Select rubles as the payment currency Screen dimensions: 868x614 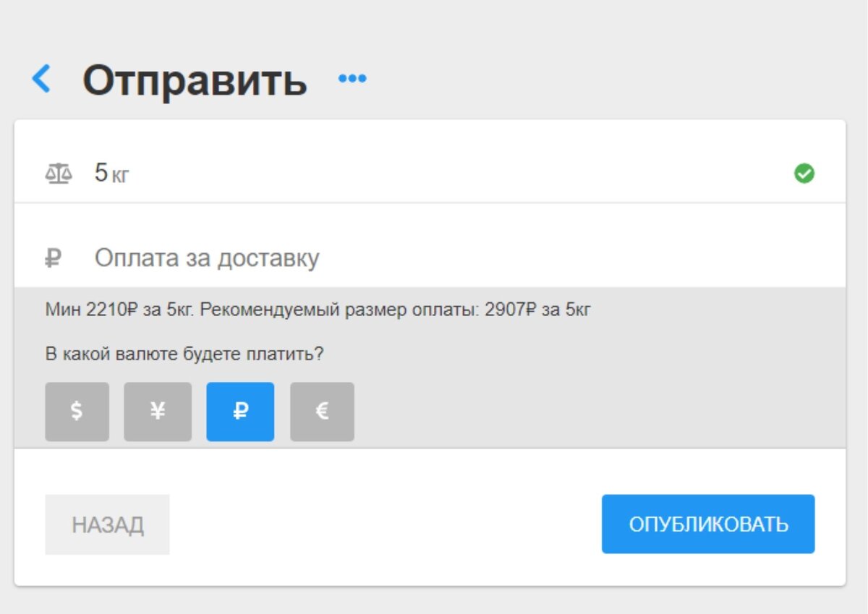click(241, 411)
